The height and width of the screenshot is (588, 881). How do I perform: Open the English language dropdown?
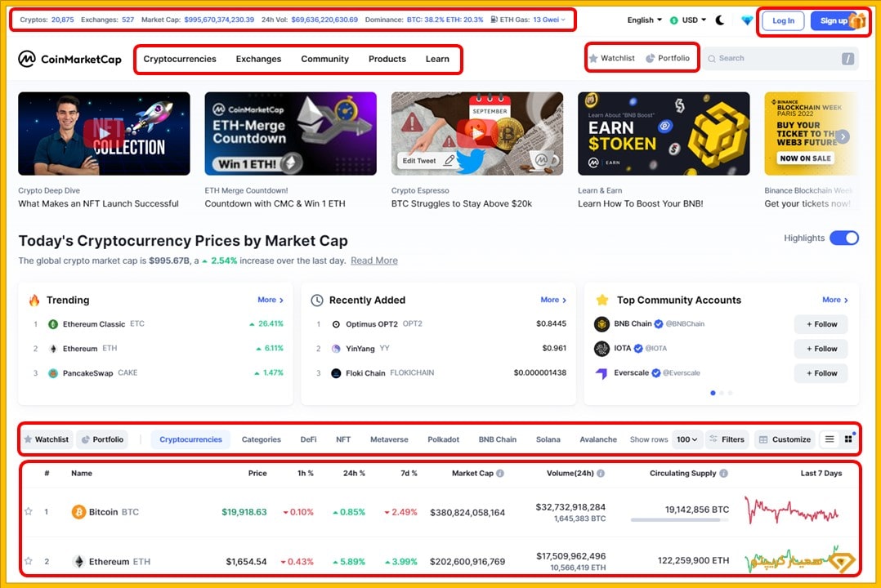coord(645,20)
